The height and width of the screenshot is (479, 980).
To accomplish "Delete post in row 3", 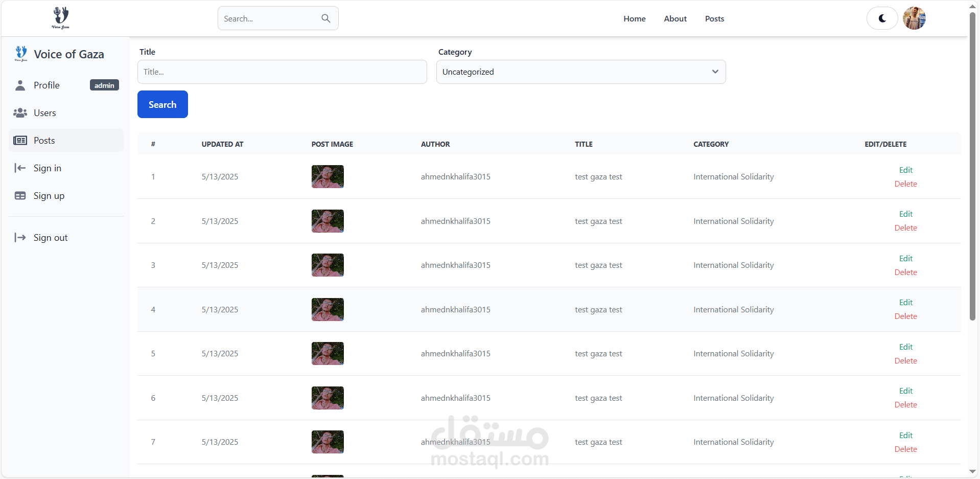I will pyautogui.click(x=905, y=272).
